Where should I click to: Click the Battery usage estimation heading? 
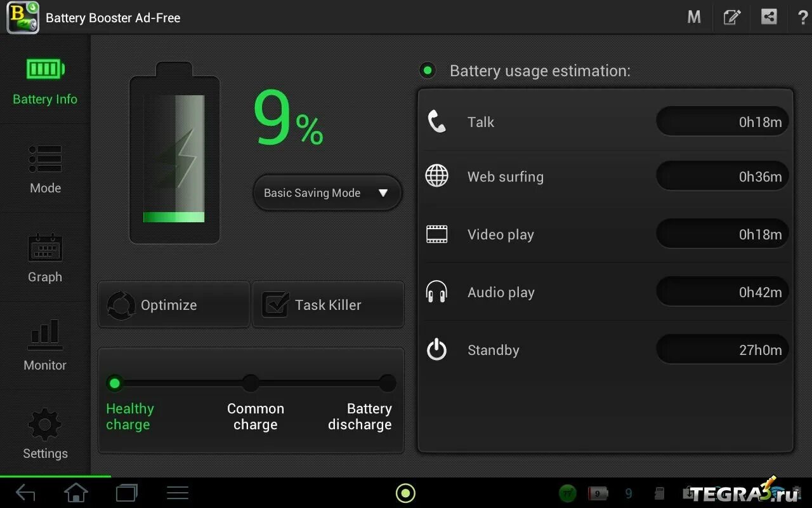pyautogui.click(x=540, y=70)
